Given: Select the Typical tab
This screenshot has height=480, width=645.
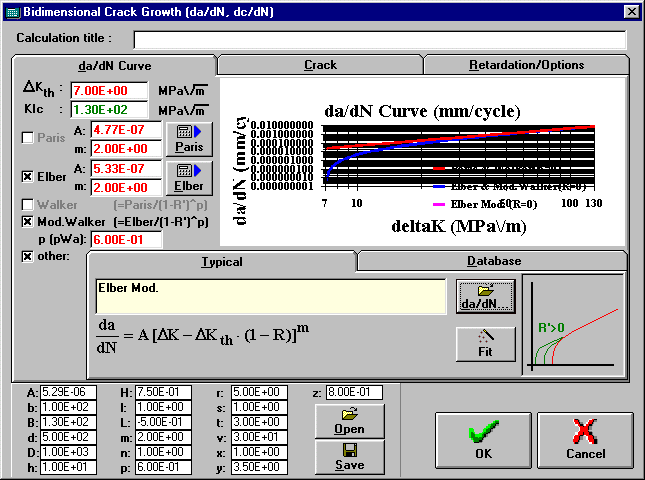Looking at the screenshot, I should [221, 261].
